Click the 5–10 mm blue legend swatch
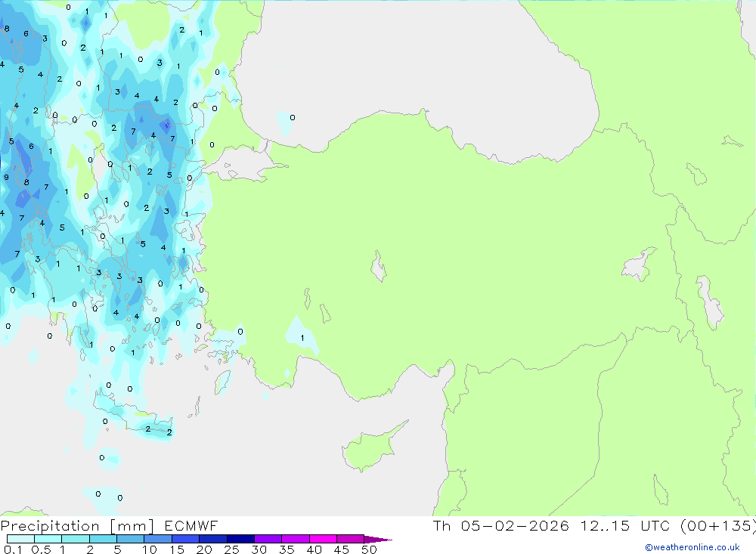This screenshot has height=554, width=756. (131, 539)
